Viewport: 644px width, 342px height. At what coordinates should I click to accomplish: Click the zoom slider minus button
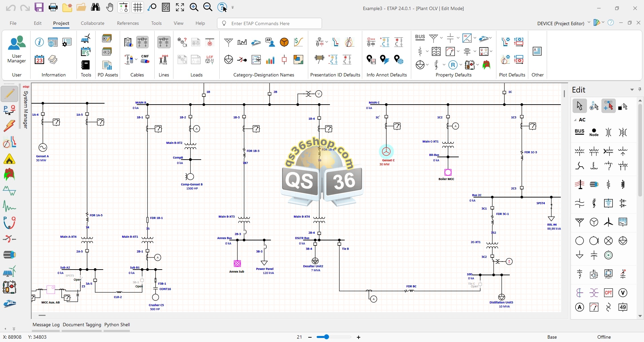310,337
